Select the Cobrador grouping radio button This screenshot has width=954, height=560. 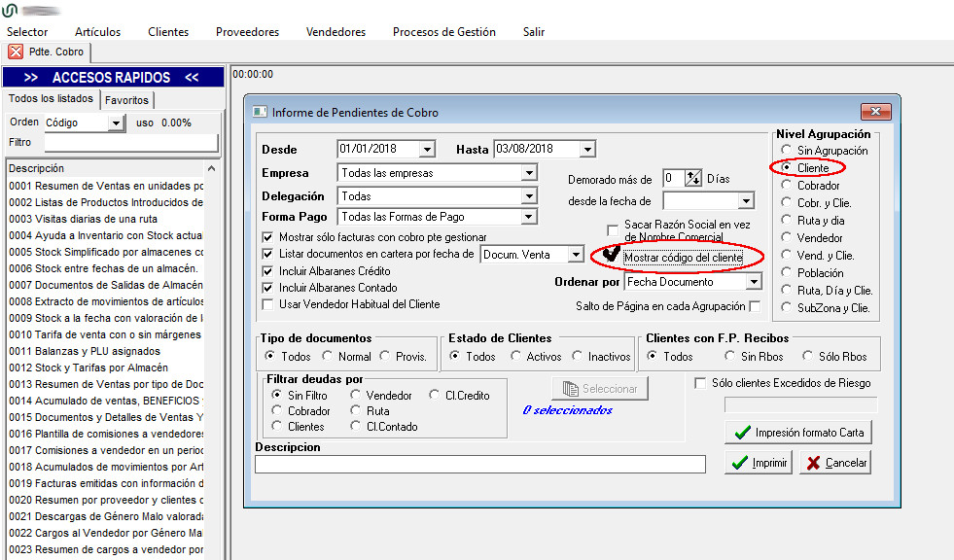(x=786, y=186)
